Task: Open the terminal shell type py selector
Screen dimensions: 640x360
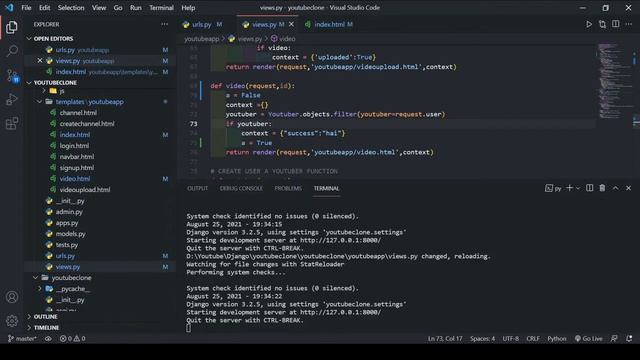Action: tap(553, 188)
